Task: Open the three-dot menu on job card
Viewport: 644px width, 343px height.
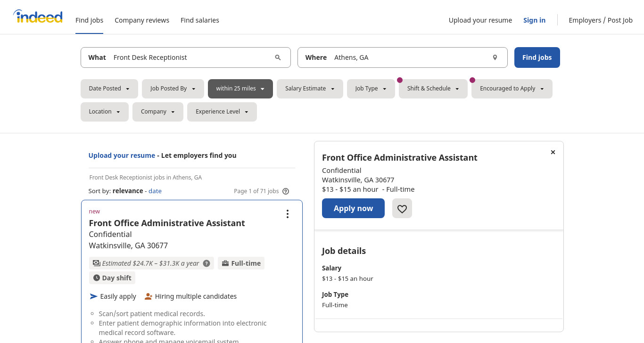Action: pos(287,214)
